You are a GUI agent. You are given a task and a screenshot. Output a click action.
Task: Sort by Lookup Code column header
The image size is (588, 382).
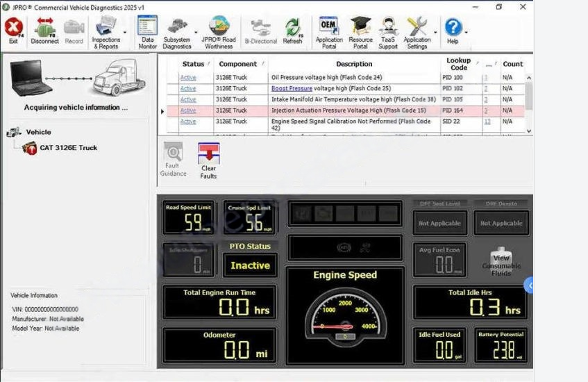458,64
